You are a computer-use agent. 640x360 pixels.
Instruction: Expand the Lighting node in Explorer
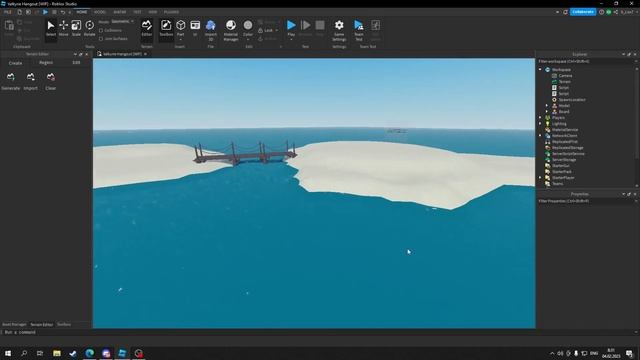coord(540,124)
